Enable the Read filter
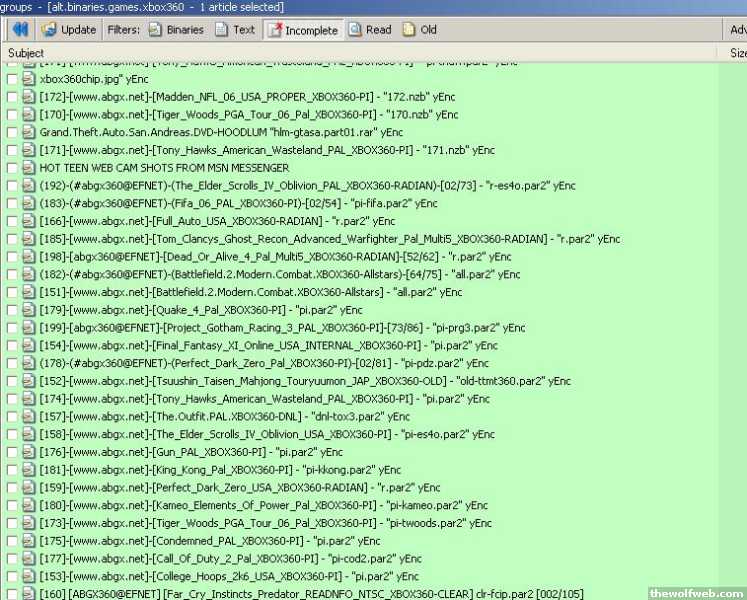This screenshot has height=600, width=747. click(x=369, y=30)
